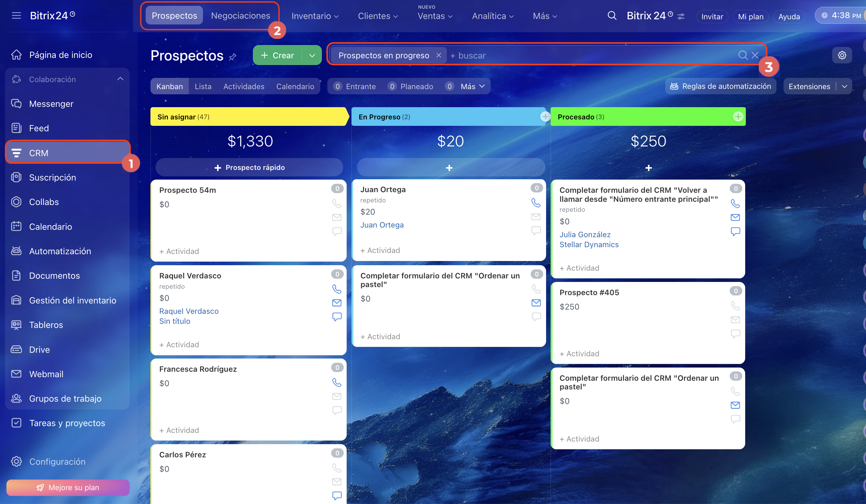866x504 pixels.
Task: Switch to the Lista view tab
Action: [203, 87]
